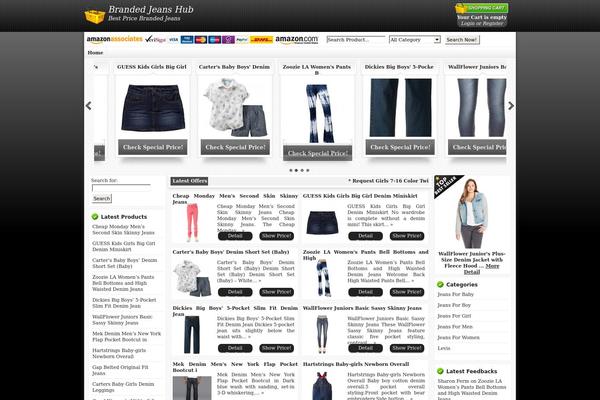Go to next carousel slide arrow
Image resolution: width=600 pixels, height=400 pixels.
point(511,106)
